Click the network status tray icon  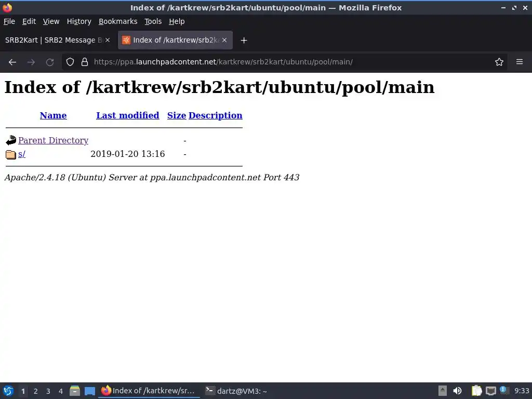pos(490,391)
